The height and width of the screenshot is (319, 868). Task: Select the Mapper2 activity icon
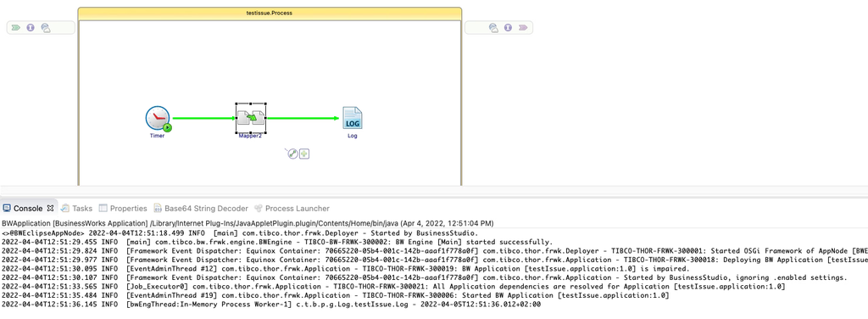(251, 118)
